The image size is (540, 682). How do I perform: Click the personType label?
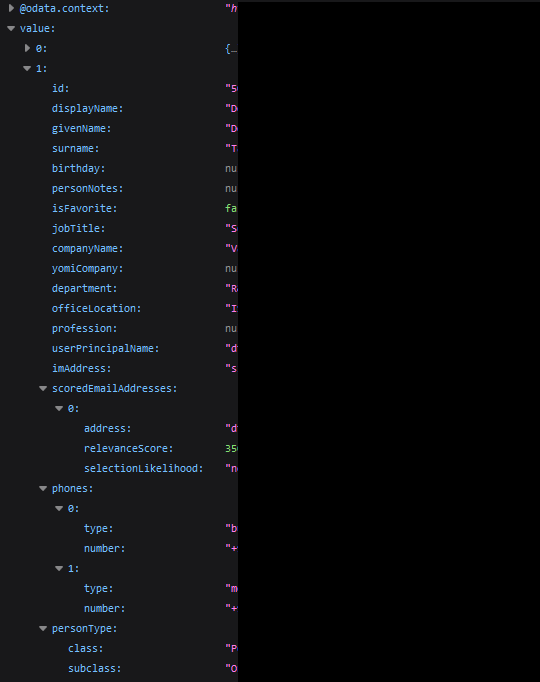tap(84, 629)
